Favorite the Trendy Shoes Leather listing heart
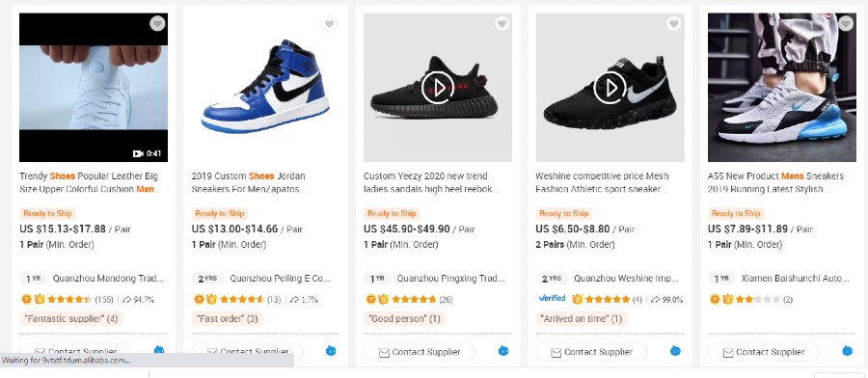 click(x=158, y=24)
